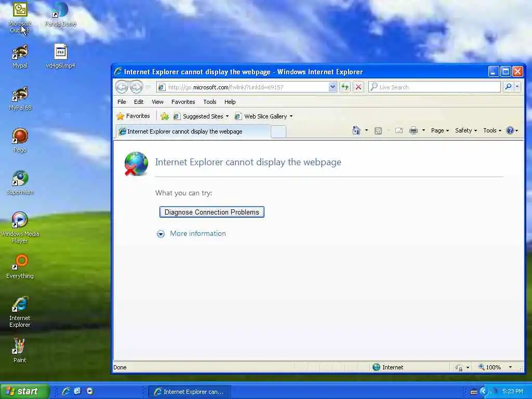Viewport: 532px width, 399px height.
Task: Click the Stop loading X icon
Action: 358,87
